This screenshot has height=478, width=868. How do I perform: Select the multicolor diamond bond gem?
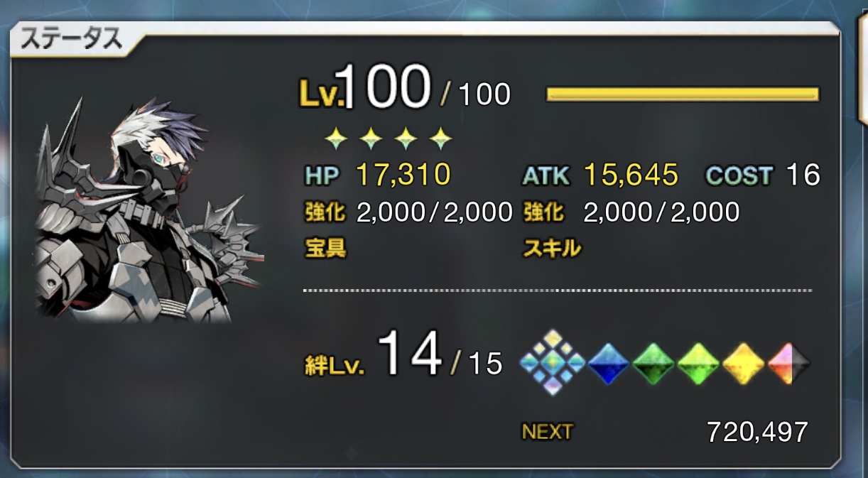(x=553, y=362)
